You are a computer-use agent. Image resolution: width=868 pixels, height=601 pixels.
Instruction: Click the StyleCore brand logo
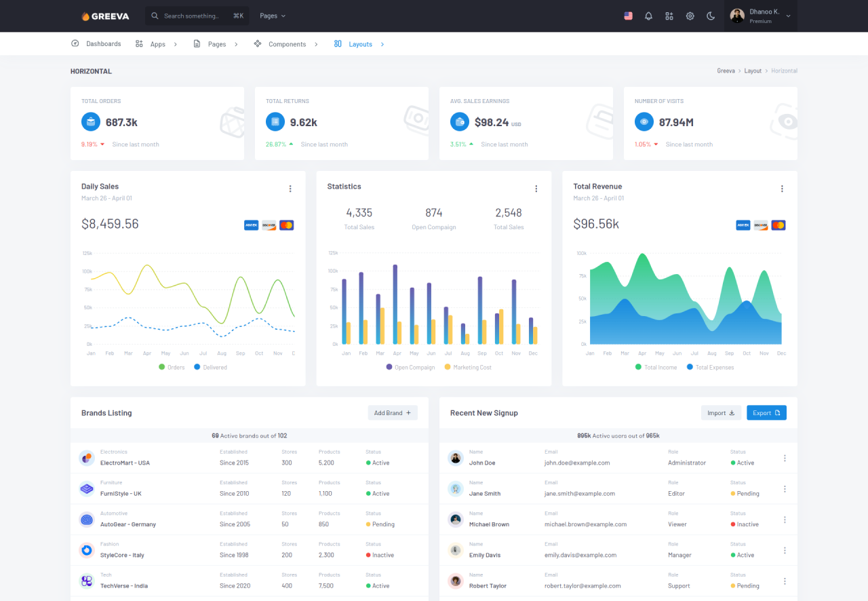[x=87, y=550]
